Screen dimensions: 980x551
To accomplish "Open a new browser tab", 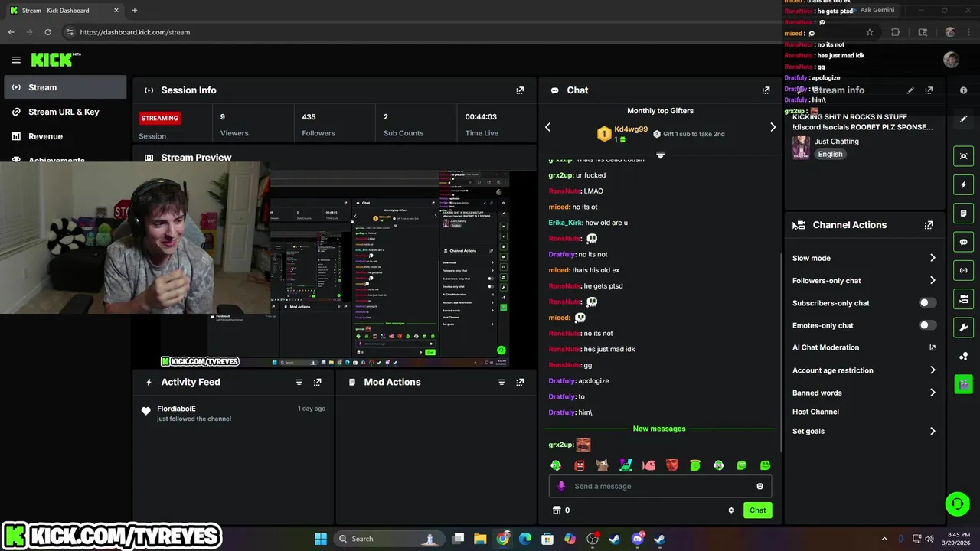I will tap(134, 11).
